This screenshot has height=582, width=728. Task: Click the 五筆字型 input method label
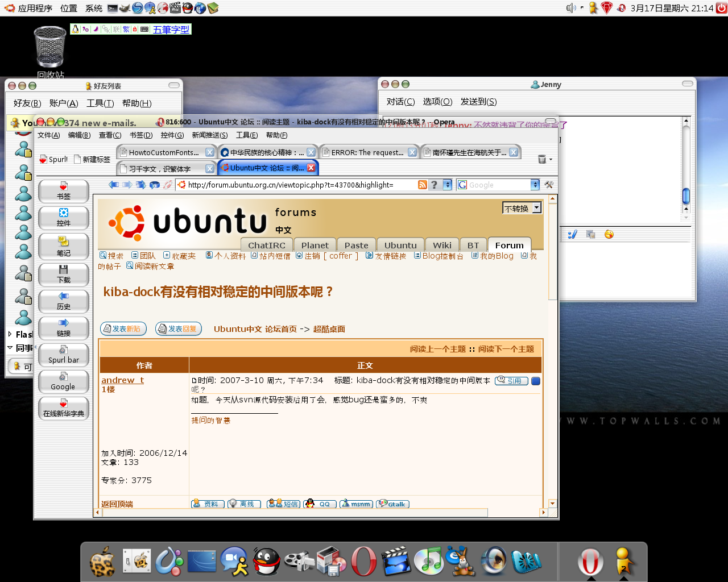click(171, 30)
